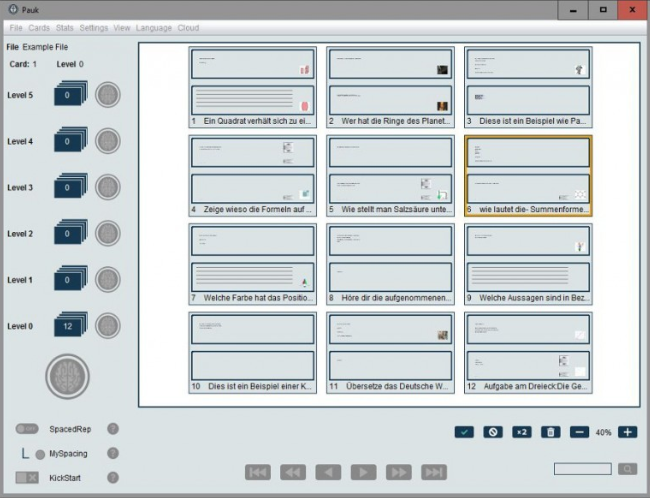650x498 pixels.
Task: Select card 9 Welche Aussagen sind
Action: 528,264
